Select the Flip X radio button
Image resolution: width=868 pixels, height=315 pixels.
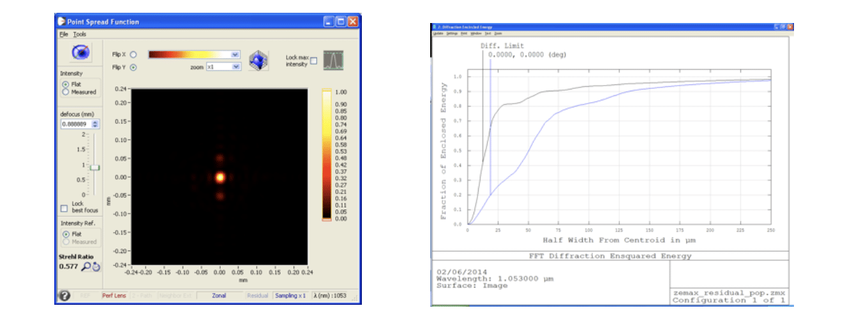pyautogui.click(x=133, y=55)
